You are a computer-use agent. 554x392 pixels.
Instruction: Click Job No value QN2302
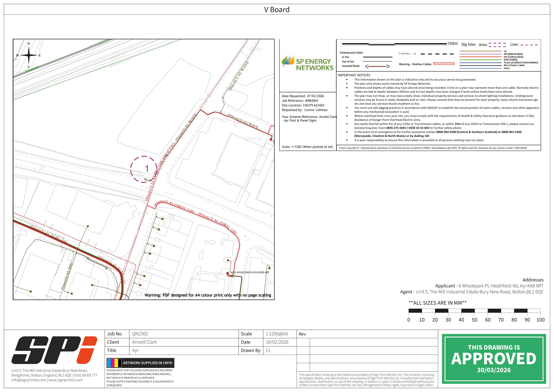(x=140, y=334)
